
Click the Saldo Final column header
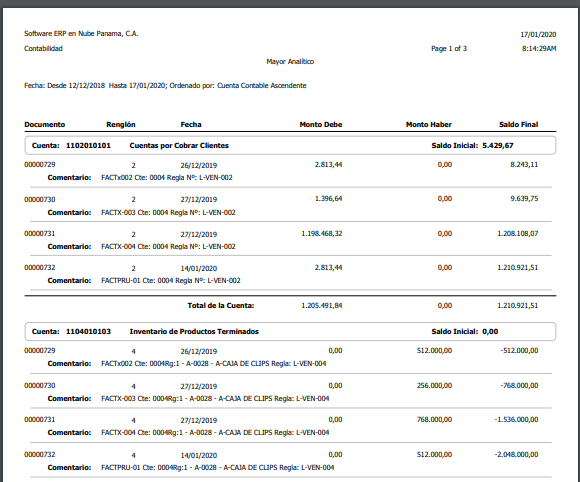(519, 125)
